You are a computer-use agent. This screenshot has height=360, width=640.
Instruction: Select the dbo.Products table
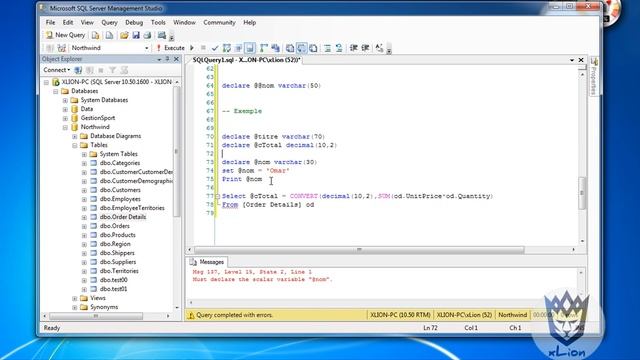pos(118,235)
